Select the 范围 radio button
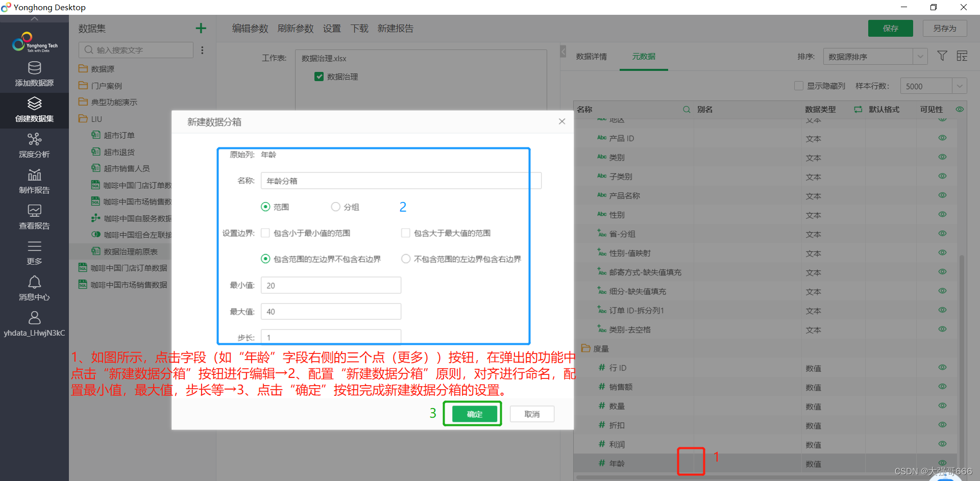Image resolution: width=980 pixels, height=481 pixels. click(265, 207)
